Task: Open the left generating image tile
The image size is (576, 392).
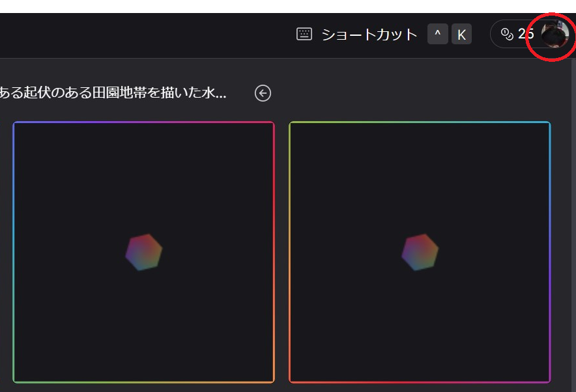Action: (143, 195)
